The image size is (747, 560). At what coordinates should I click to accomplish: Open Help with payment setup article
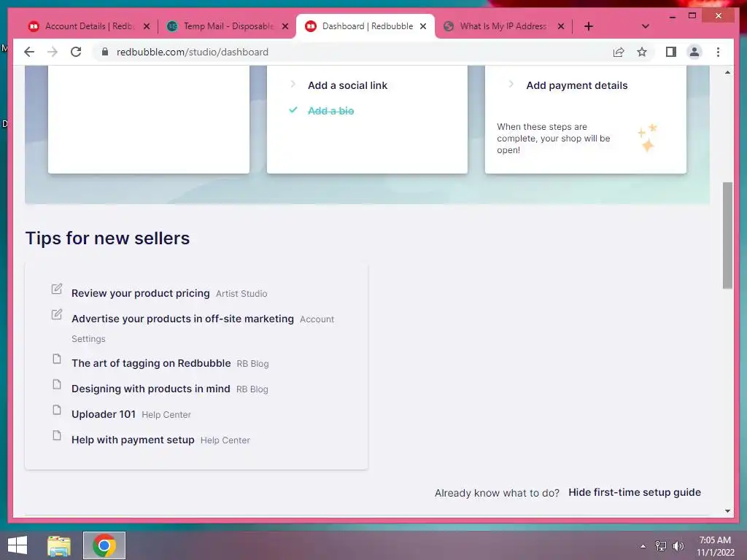(133, 440)
